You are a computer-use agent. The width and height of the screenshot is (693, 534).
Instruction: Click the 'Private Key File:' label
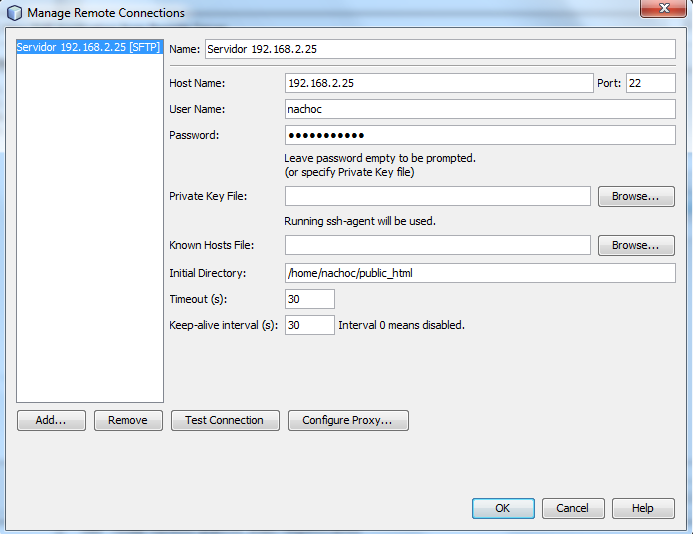(x=208, y=196)
